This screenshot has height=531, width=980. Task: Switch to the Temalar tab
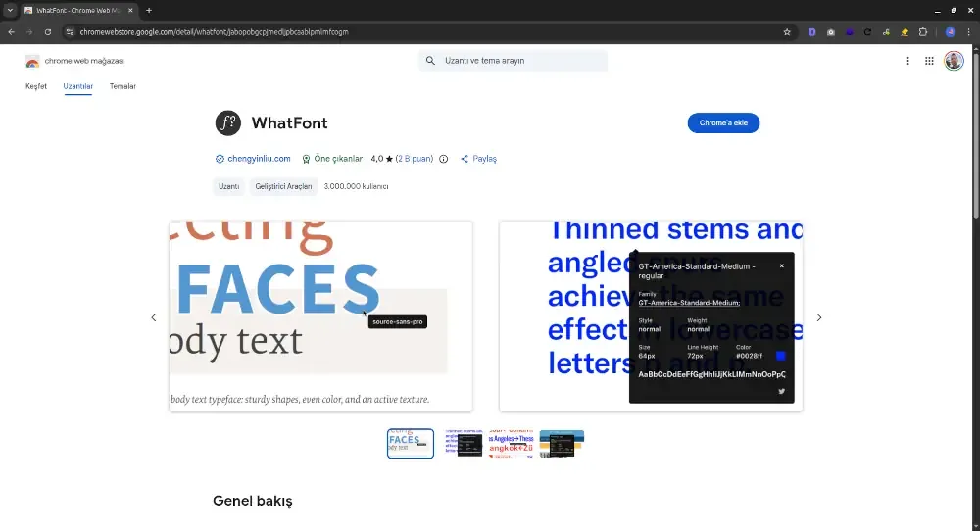click(122, 86)
